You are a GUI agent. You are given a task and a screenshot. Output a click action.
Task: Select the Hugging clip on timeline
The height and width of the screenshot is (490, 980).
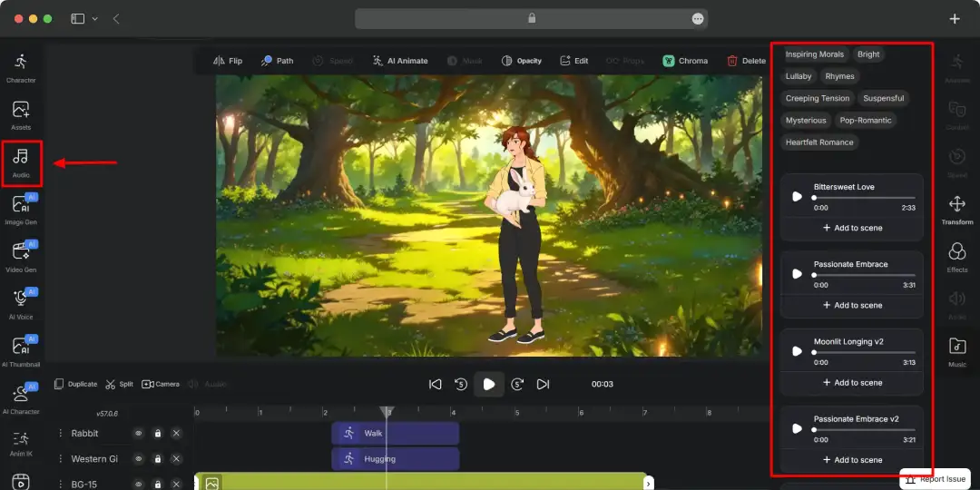pos(395,459)
